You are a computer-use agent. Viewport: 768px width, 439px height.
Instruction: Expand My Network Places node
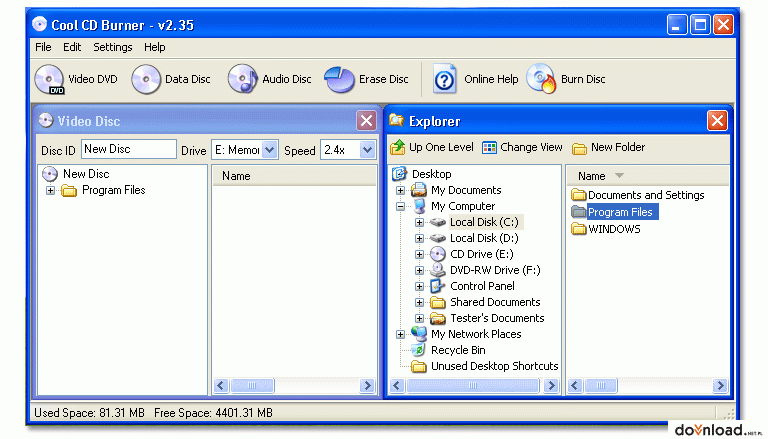click(400, 335)
